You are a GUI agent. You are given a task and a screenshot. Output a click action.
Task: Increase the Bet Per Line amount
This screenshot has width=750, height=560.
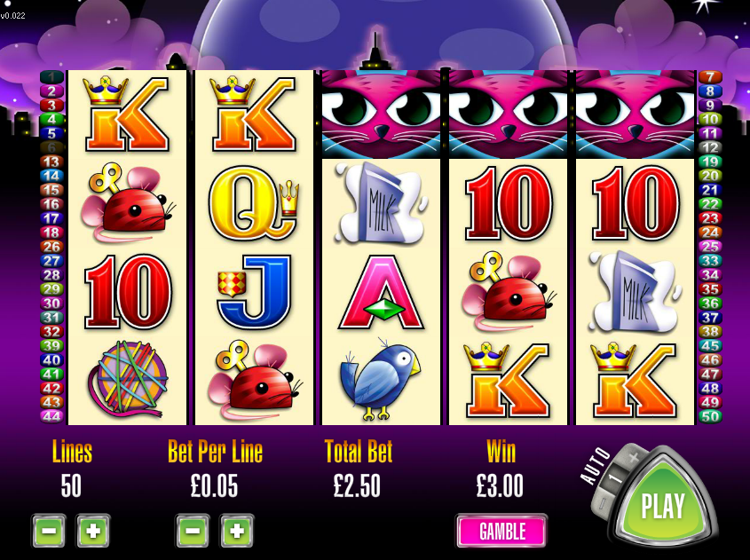click(237, 531)
